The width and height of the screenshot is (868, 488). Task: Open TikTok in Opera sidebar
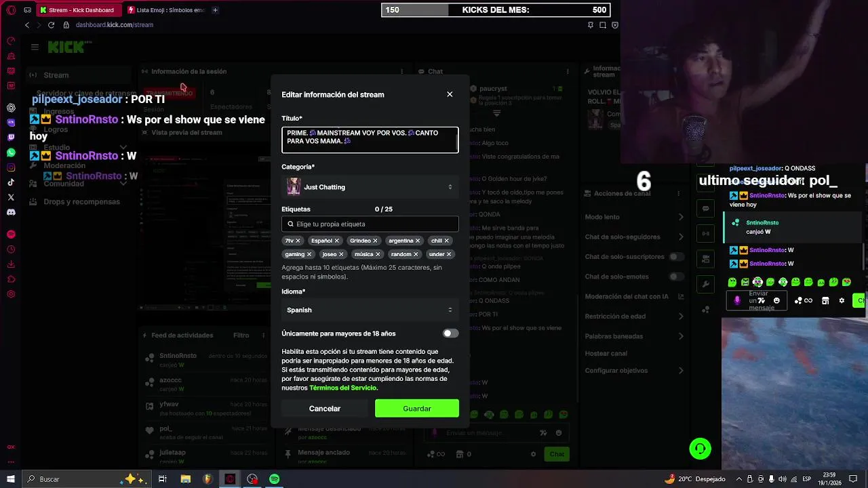pos(11,182)
